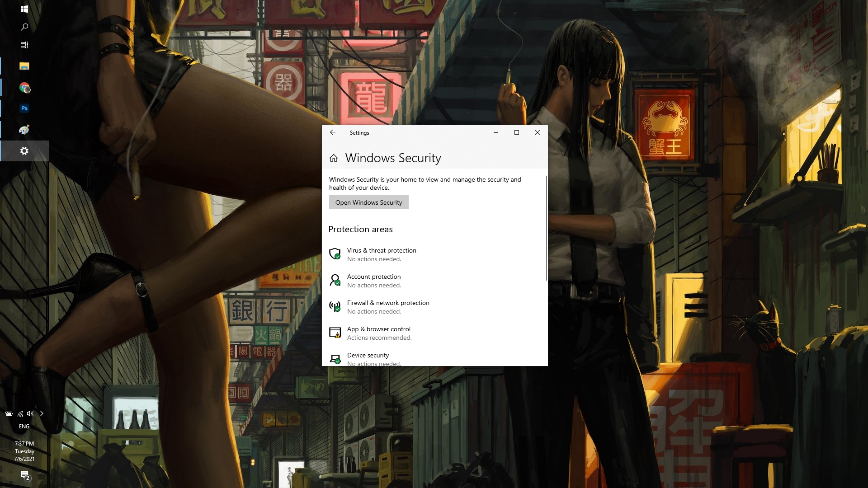Click the Chrome browser icon in taskbar
868x488 pixels.
click(x=24, y=87)
